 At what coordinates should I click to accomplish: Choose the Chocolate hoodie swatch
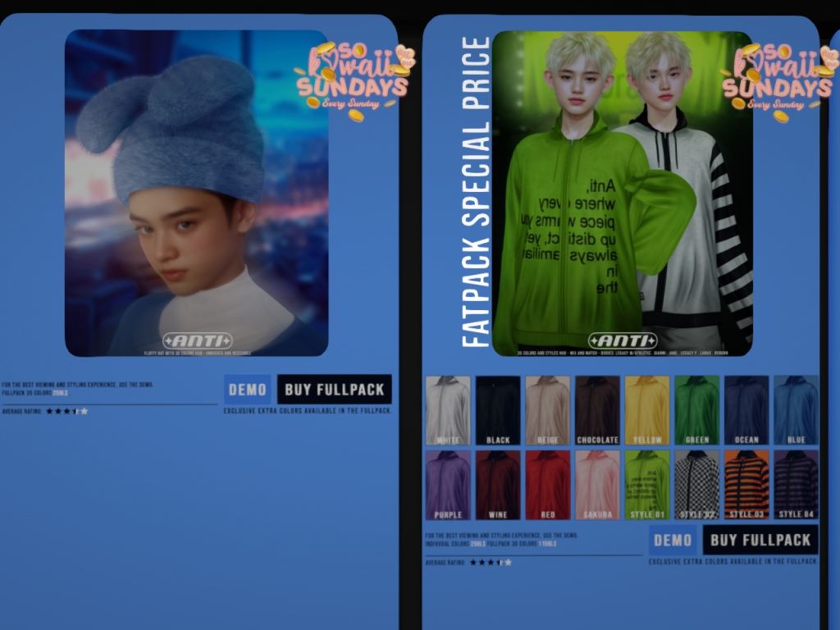tap(597, 410)
